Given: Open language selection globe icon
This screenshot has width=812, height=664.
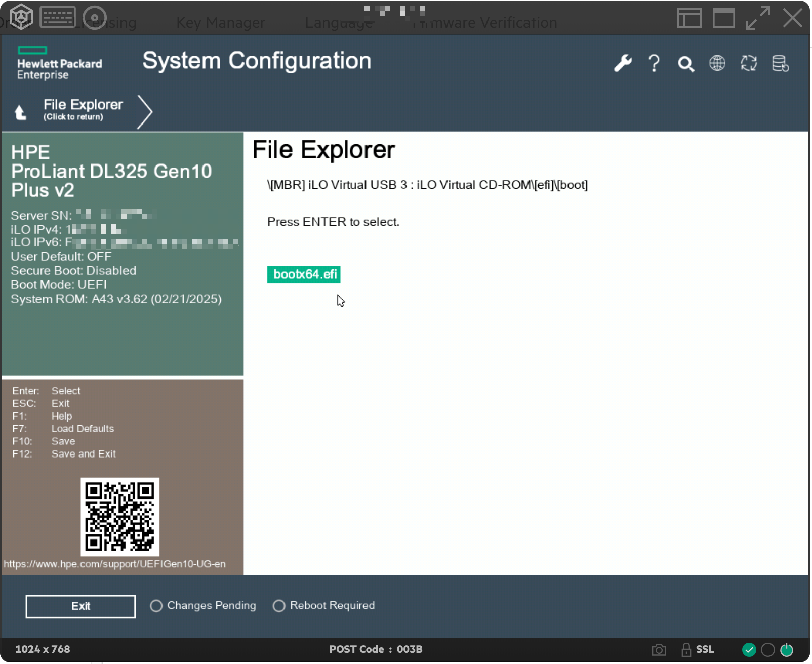Looking at the screenshot, I should [717, 63].
